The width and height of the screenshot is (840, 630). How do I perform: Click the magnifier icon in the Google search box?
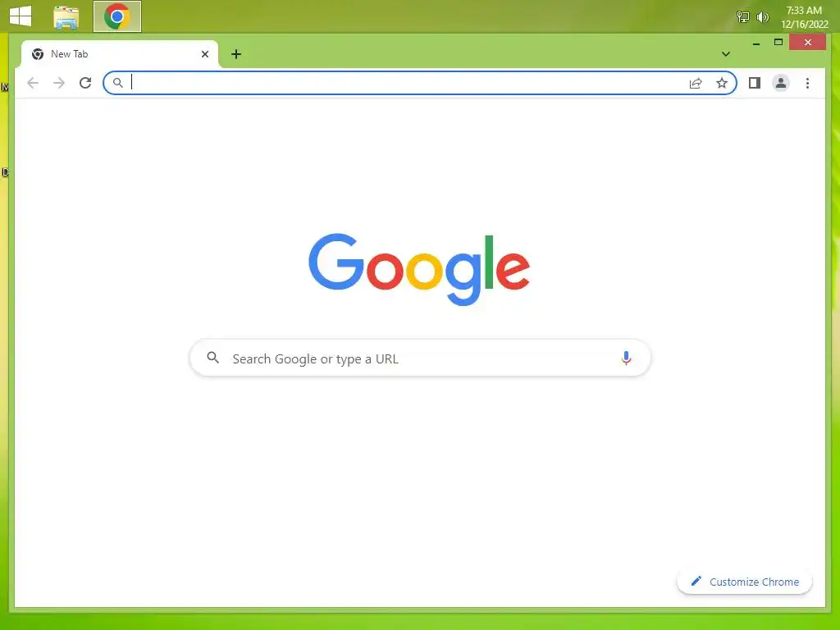tap(212, 358)
